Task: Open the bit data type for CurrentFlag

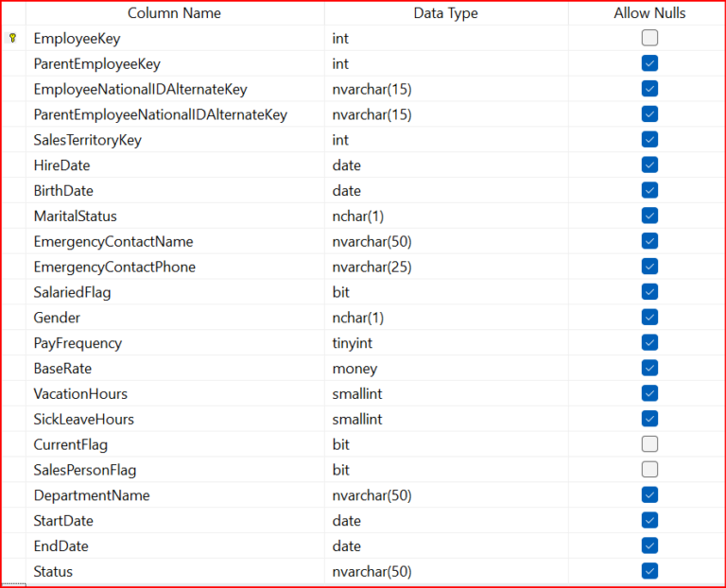Action: [446, 444]
